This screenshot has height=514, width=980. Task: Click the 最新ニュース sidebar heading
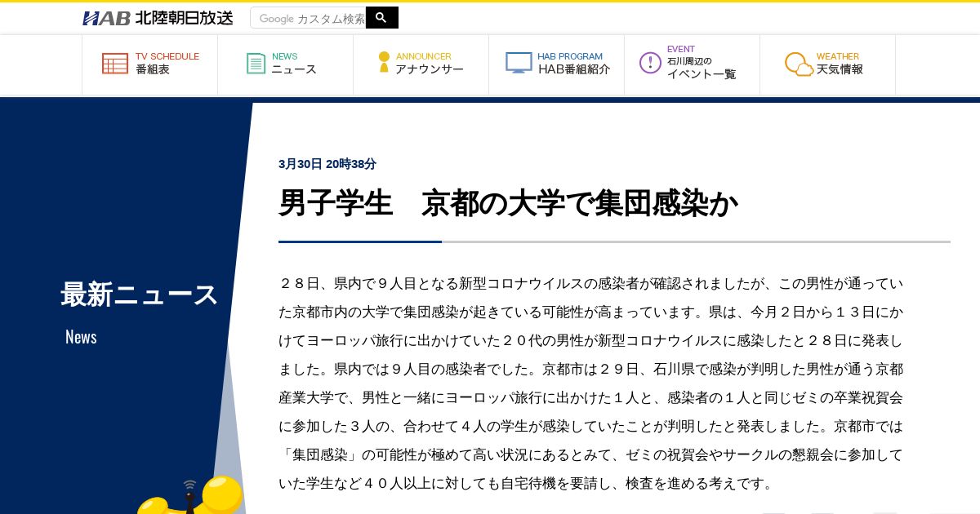pyautogui.click(x=140, y=295)
